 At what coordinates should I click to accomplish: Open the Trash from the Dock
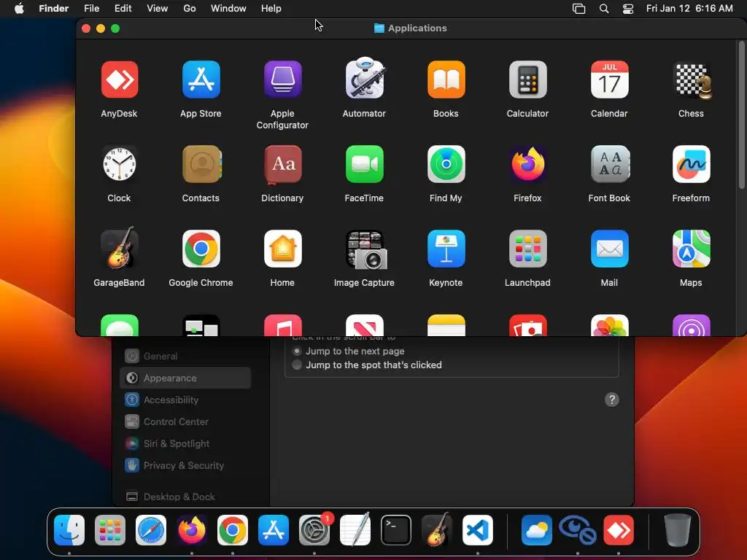(678, 530)
